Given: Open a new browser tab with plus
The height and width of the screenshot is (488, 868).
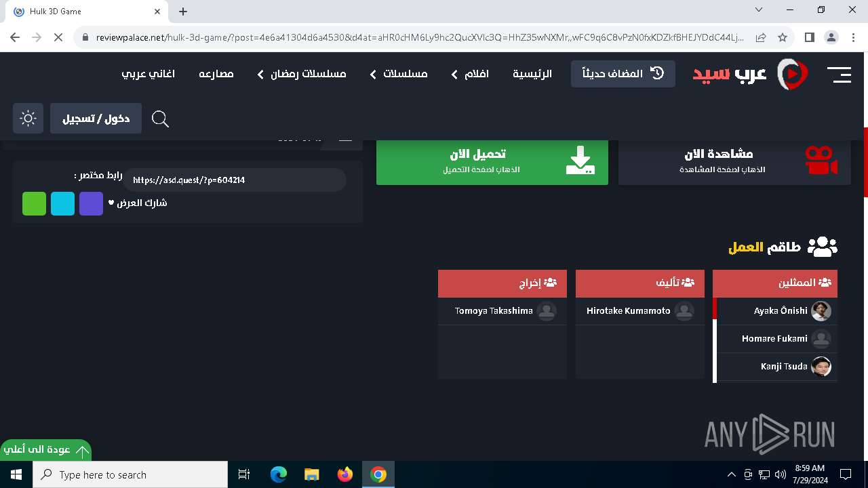Looking at the screenshot, I should [x=183, y=12].
